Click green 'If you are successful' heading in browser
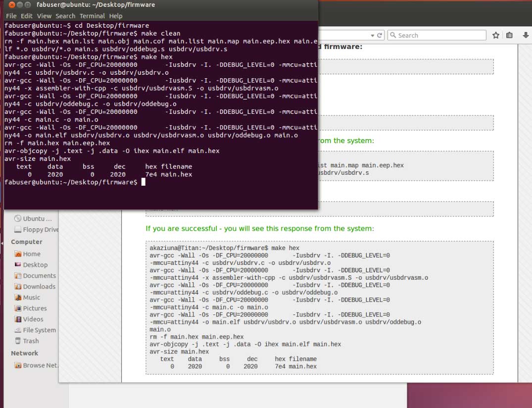 coord(260,228)
